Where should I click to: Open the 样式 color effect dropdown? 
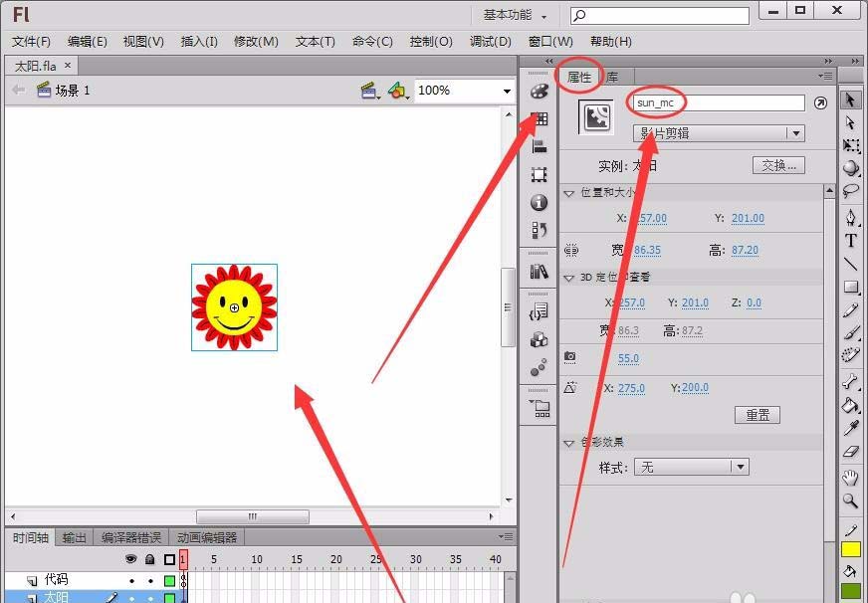point(692,467)
